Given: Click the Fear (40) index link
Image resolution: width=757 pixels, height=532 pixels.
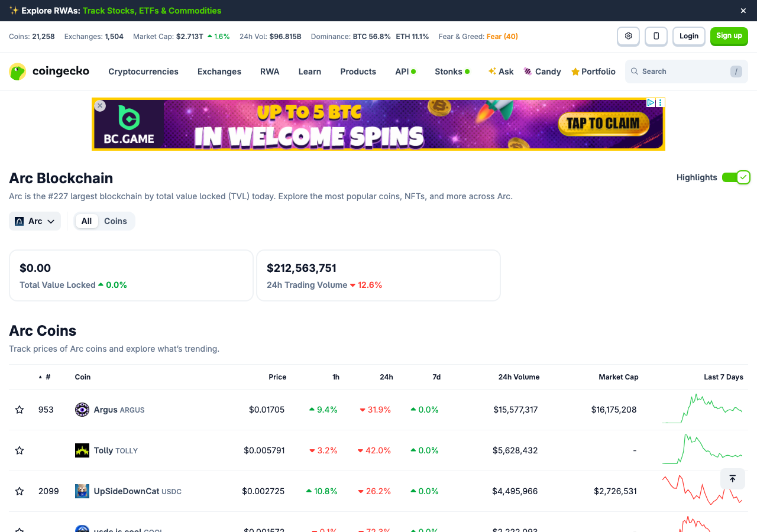Looking at the screenshot, I should click(x=502, y=37).
